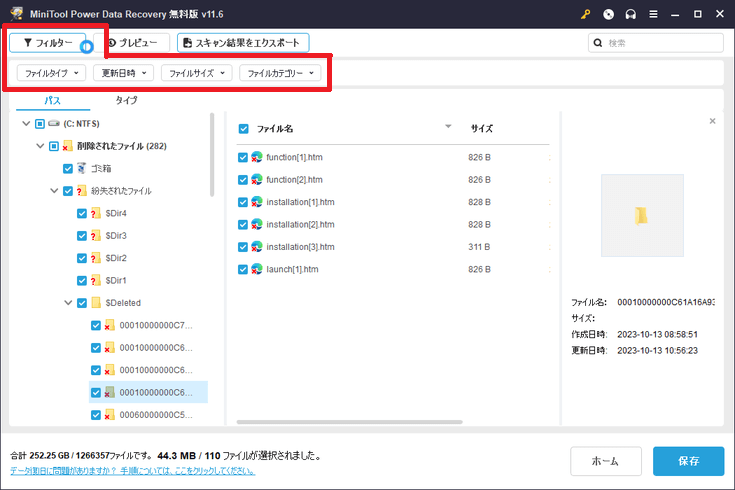The image size is (735, 490).
Task: Click the recycle bin icon for ゴミ箱
Action: click(83, 168)
